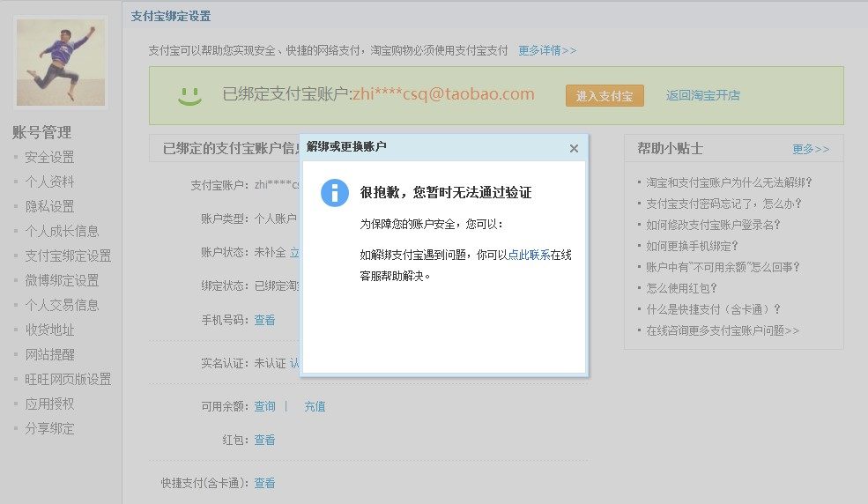Click 查看 link next to 红包
The height and width of the screenshot is (504, 868).
pyautogui.click(x=264, y=440)
